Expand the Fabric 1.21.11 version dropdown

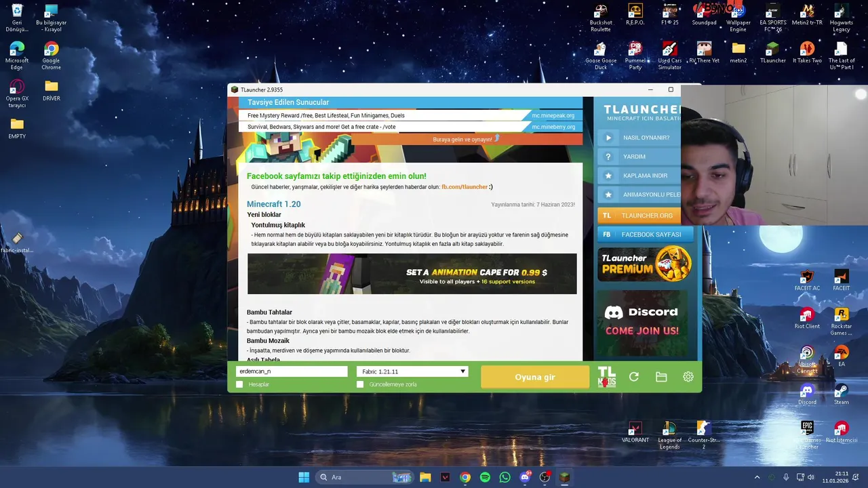tap(412, 371)
